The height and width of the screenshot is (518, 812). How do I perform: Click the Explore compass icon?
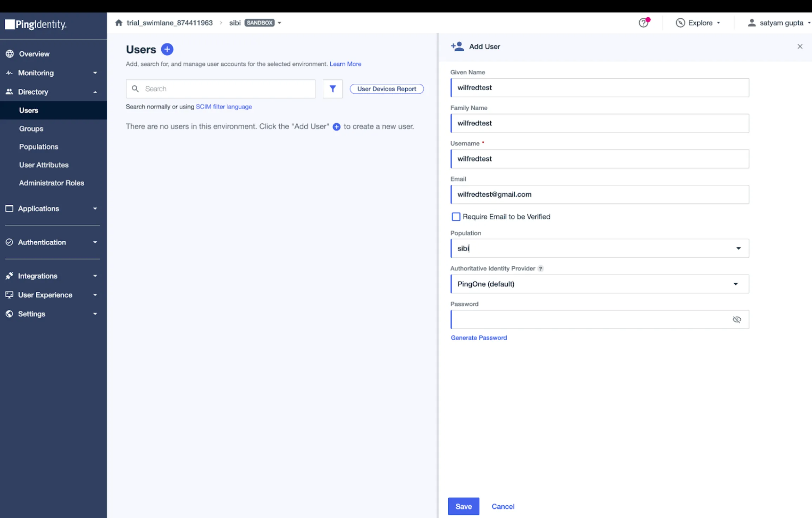point(680,23)
